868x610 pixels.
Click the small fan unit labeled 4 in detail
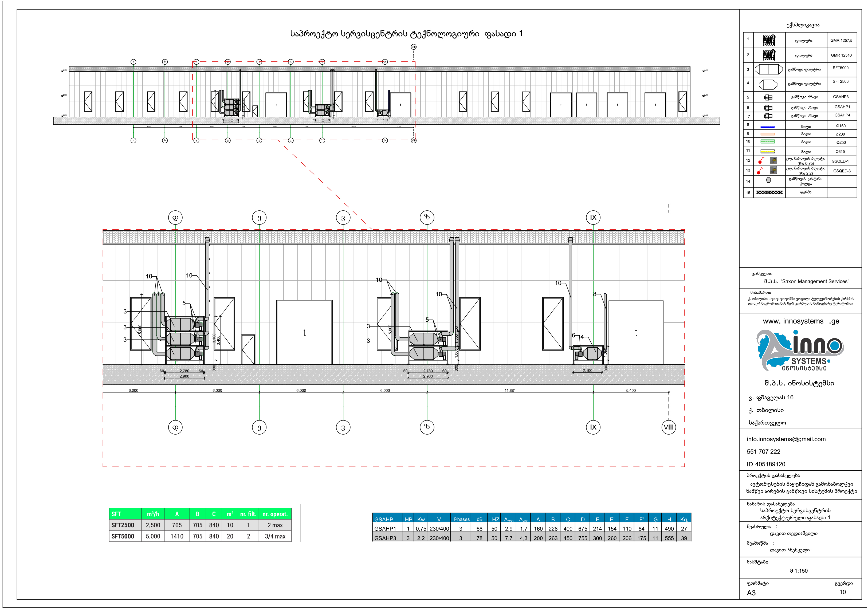[588, 354]
